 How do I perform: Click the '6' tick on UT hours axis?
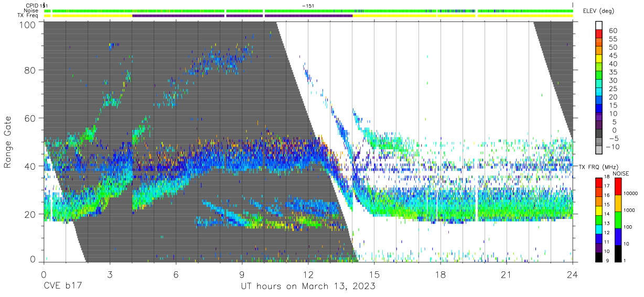[176, 274]
